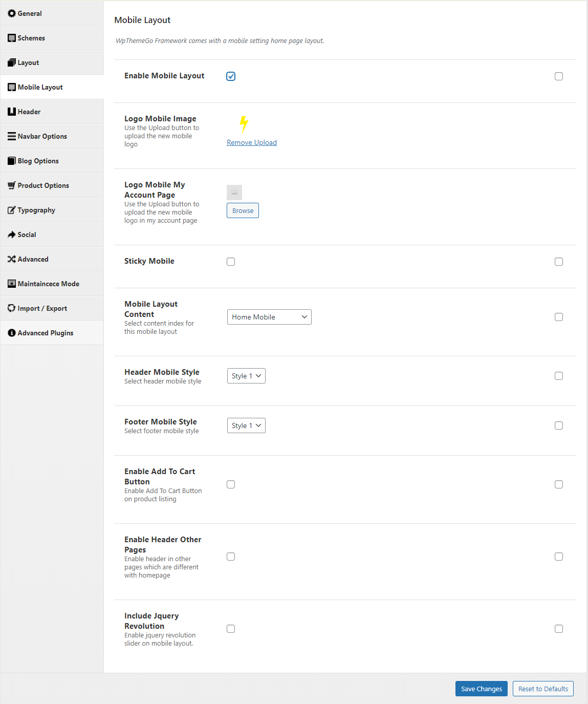Switch to the Blog Options tab

point(38,161)
